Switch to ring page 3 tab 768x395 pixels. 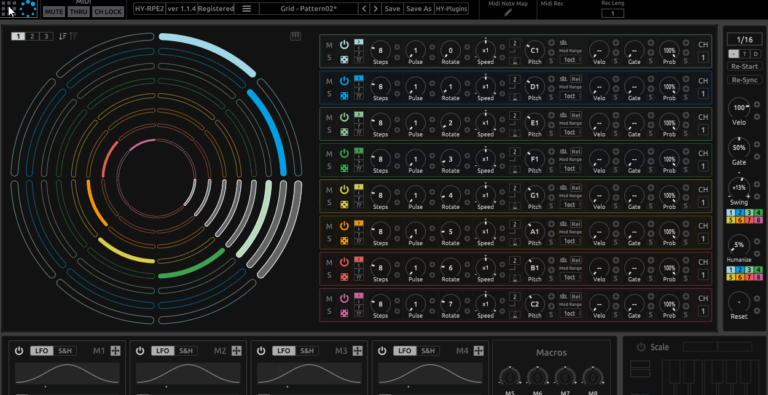[x=46, y=36]
